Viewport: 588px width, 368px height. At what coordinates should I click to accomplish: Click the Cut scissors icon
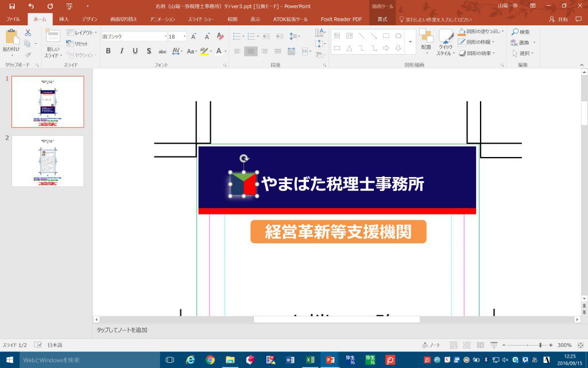pyautogui.click(x=28, y=33)
